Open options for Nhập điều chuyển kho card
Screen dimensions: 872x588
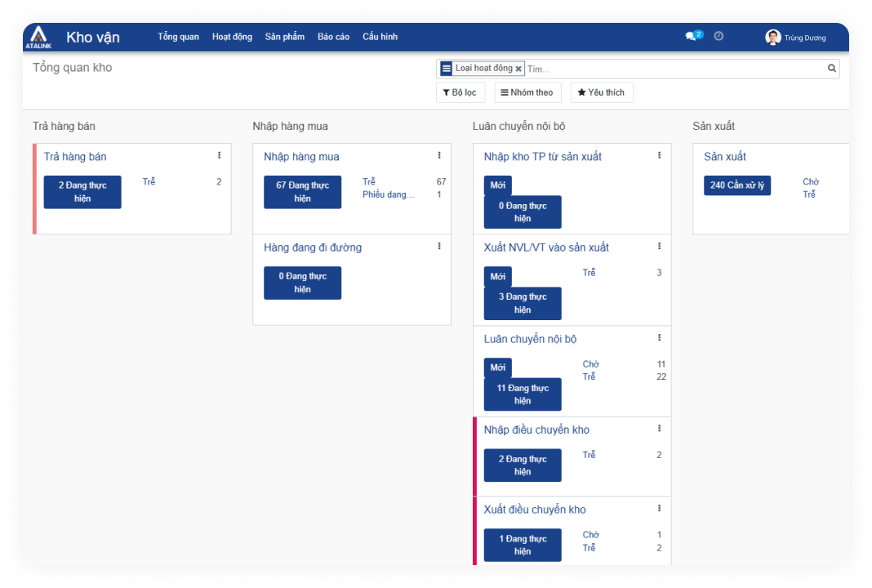660,429
